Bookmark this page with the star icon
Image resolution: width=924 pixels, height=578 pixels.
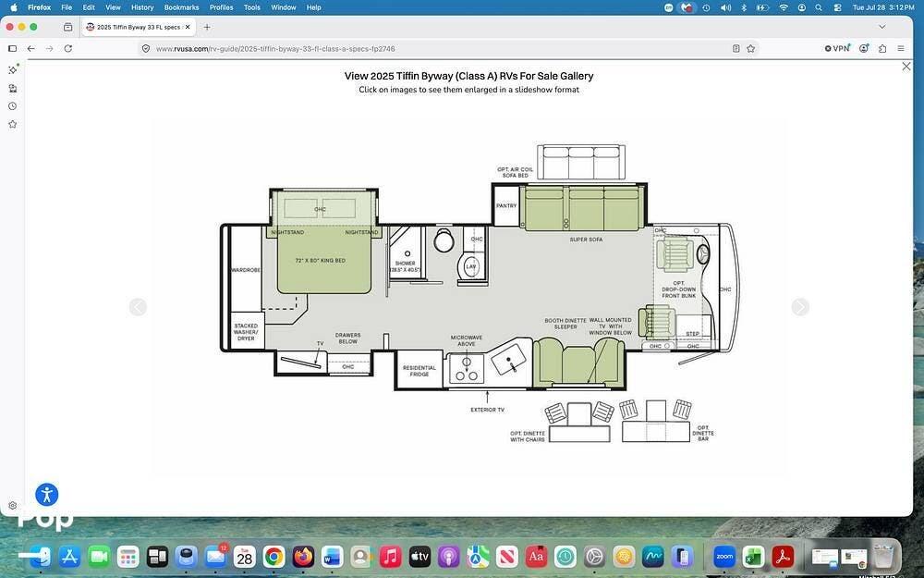pyautogui.click(x=750, y=48)
